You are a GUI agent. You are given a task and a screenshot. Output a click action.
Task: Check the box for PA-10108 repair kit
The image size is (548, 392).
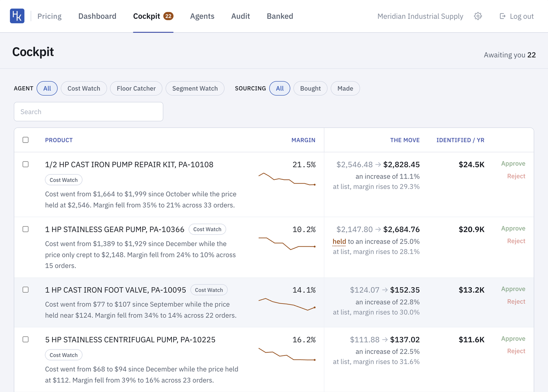click(26, 164)
